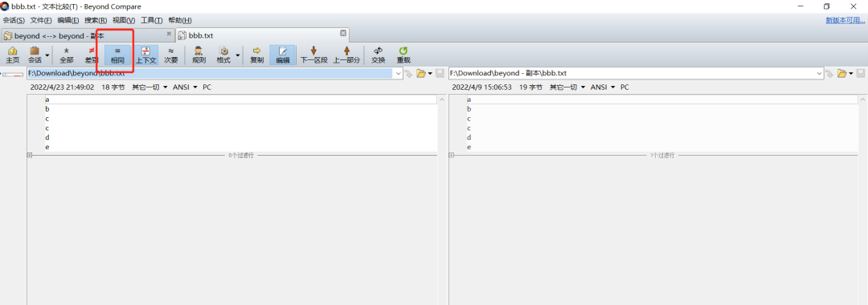Click right pane timestamp 2022/4/9 15:06:53
This screenshot has width=868, height=305.
pyautogui.click(x=481, y=87)
